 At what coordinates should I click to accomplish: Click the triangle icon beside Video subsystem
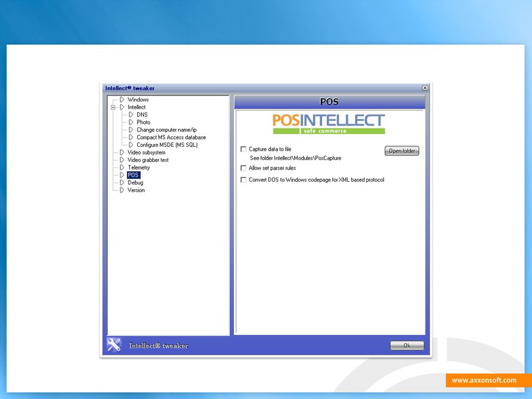(122, 152)
